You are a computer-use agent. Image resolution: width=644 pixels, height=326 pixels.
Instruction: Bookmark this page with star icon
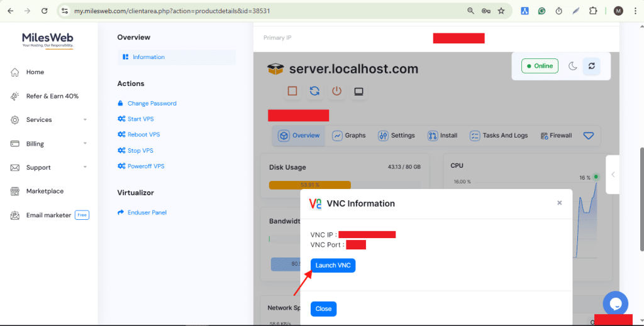501,11
